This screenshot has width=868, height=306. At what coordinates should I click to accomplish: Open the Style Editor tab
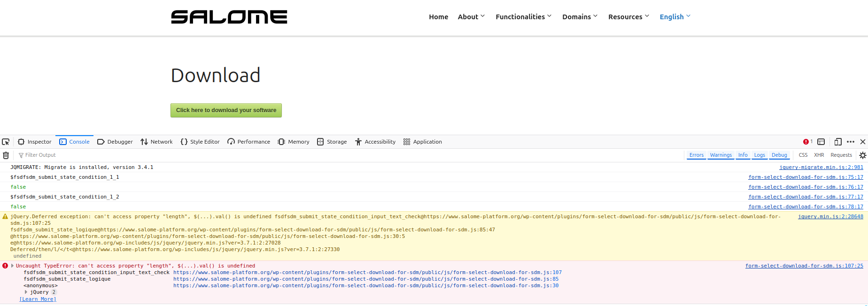200,142
